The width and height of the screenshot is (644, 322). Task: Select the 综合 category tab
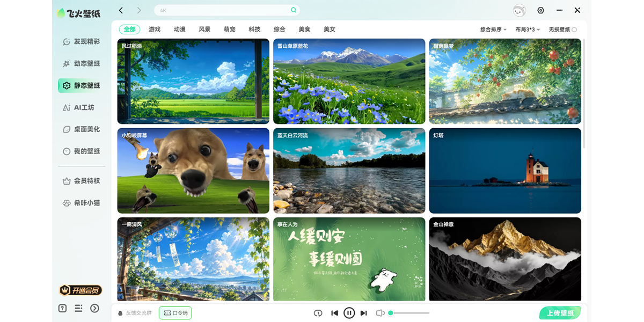pyautogui.click(x=280, y=30)
